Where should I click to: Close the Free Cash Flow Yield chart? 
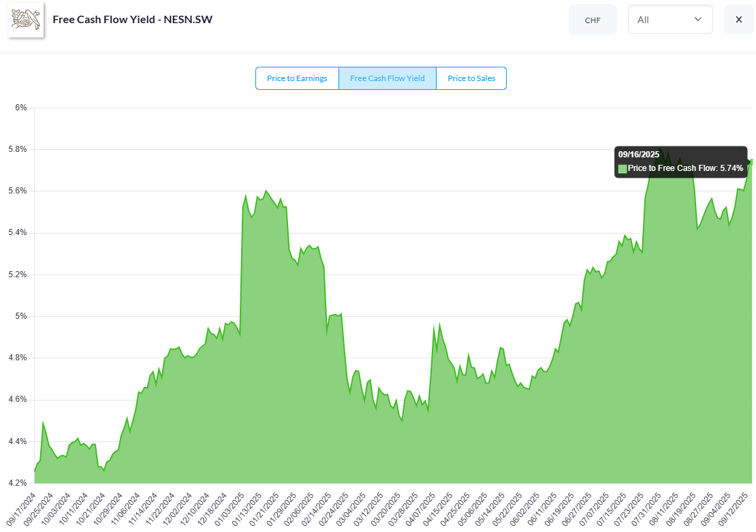pos(739,19)
